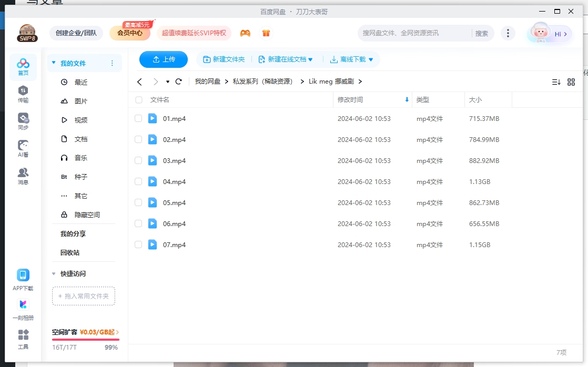Open the 消息 messages panel
588x367 pixels.
coord(23,175)
